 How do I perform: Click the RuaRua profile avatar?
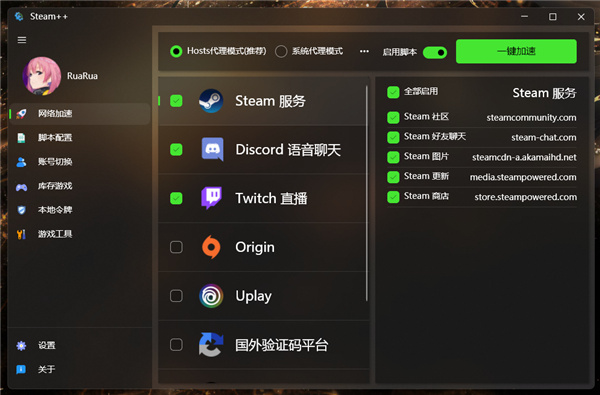pyautogui.click(x=42, y=76)
